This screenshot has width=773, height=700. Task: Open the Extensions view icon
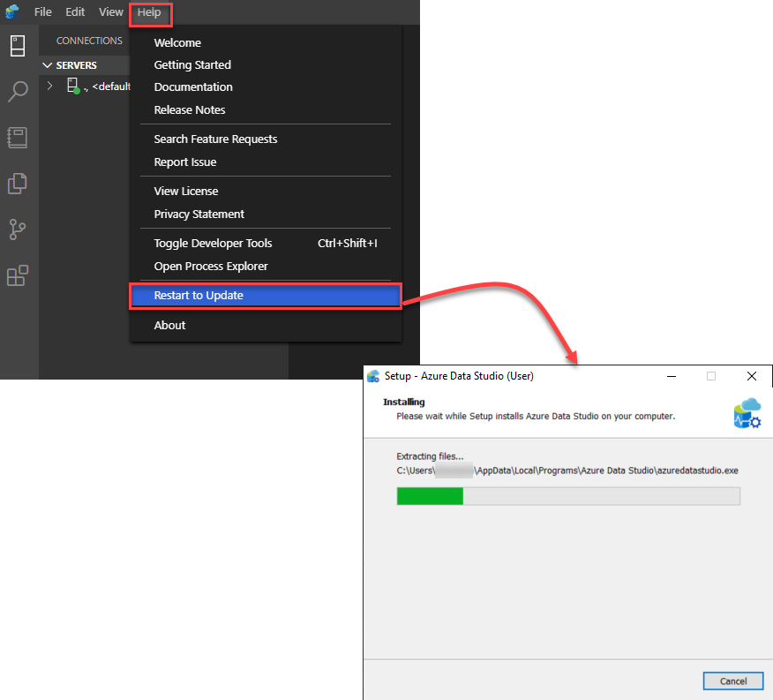tap(18, 275)
